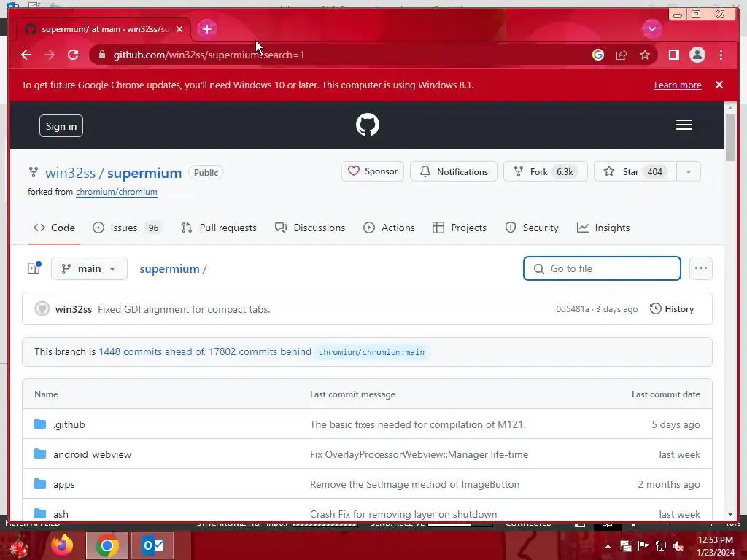Launch Firefox from the taskbar

62,545
